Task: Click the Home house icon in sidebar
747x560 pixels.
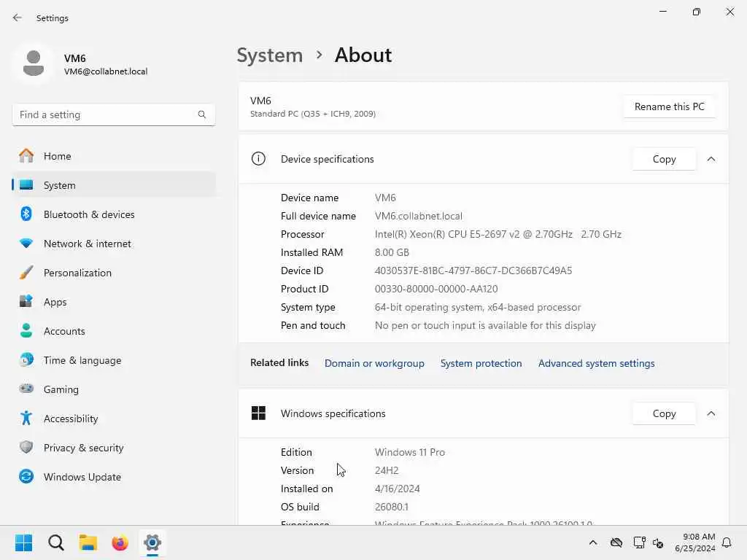Action: 26,156
